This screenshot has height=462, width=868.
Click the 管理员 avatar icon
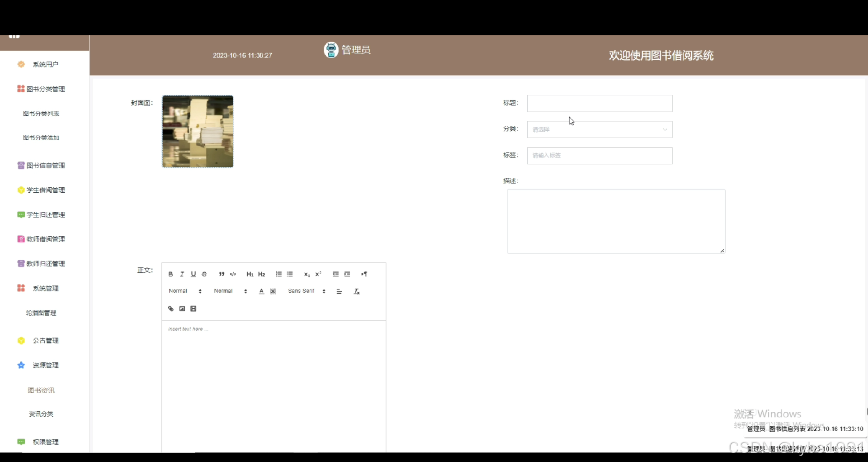[331, 50]
